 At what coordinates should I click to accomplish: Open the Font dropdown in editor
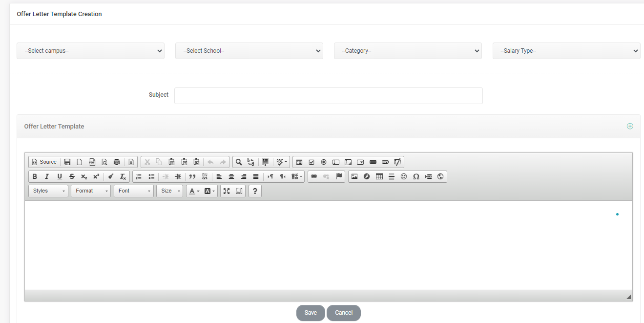click(134, 191)
